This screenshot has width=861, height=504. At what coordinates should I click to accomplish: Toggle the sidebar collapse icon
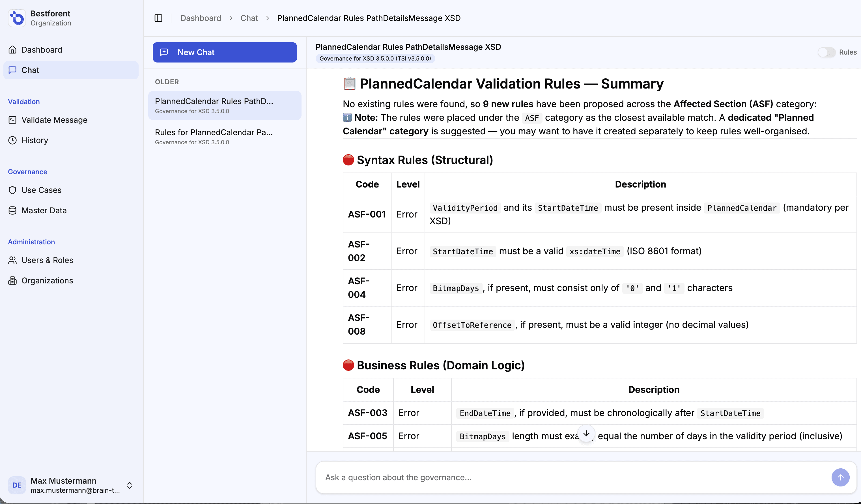158,18
